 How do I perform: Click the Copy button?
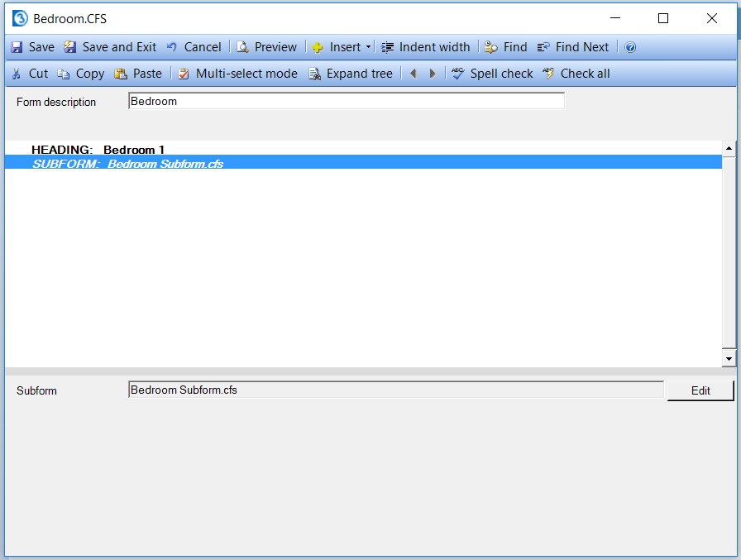[x=81, y=74]
